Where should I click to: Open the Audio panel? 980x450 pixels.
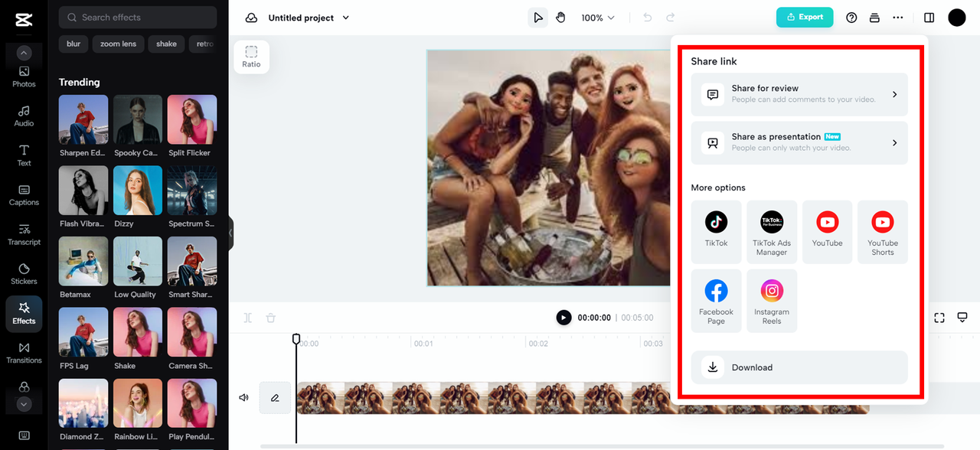click(24, 116)
